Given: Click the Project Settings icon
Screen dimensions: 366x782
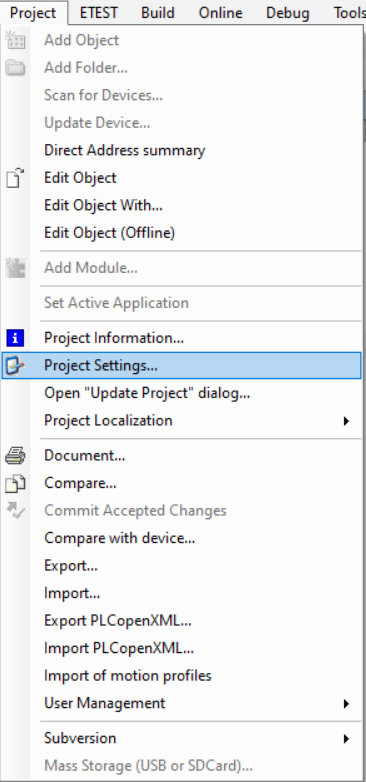Looking at the screenshot, I should pyautogui.click(x=15, y=366).
